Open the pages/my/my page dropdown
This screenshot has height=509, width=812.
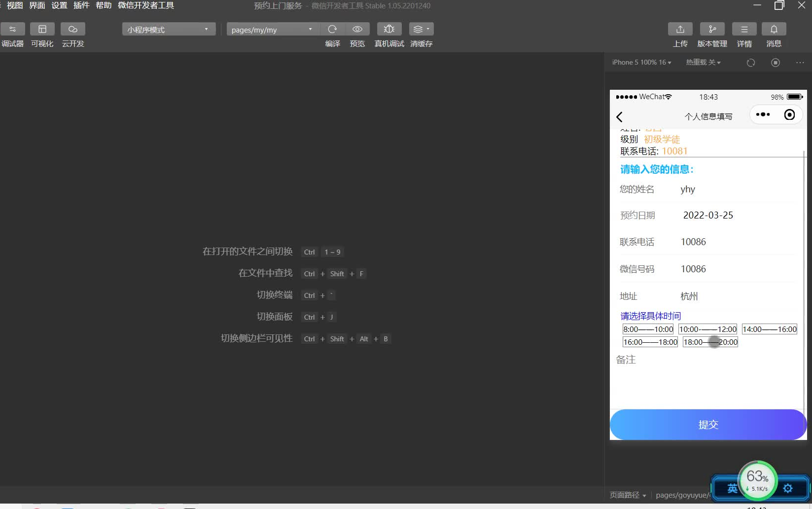pyautogui.click(x=273, y=30)
